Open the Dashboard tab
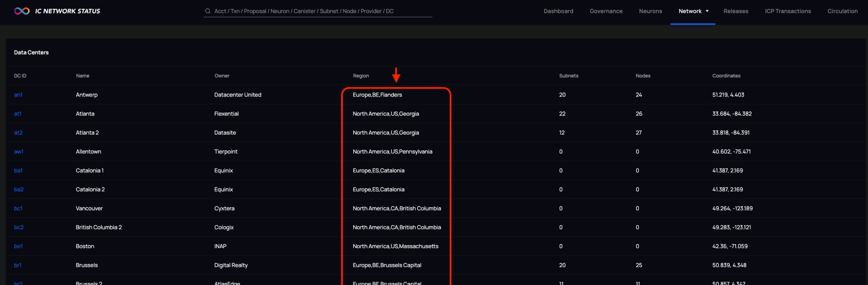This screenshot has width=868, height=285. coord(558,11)
